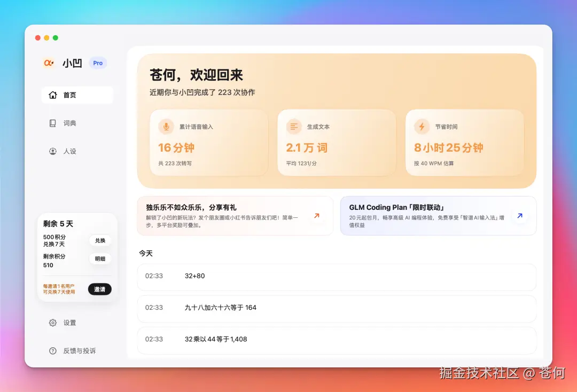The image size is (577, 392).
Task: Open 明细 to view points details
Action: tap(100, 258)
